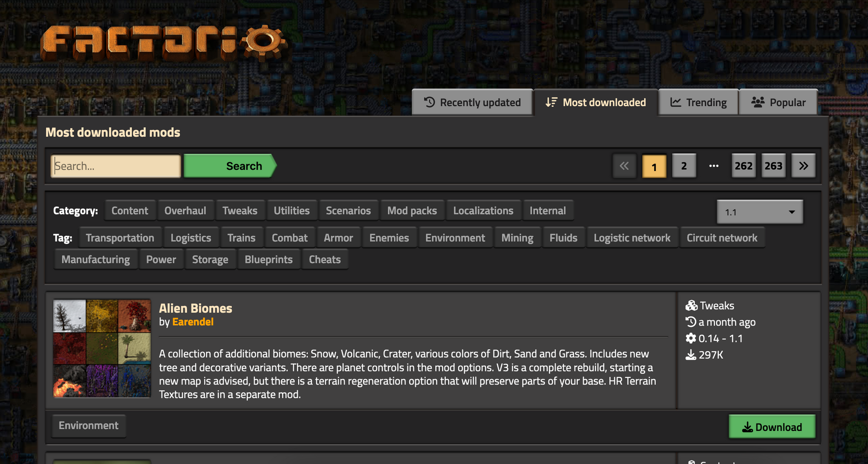
Task: Select the Trains tag
Action: [242, 238]
